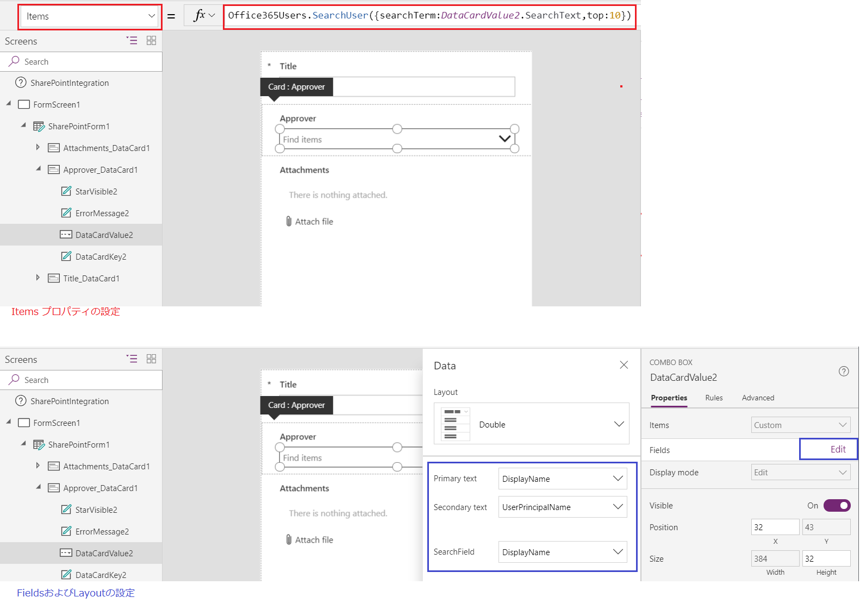
Task: Open the Primary text DisplayName dropdown
Action: [563, 479]
